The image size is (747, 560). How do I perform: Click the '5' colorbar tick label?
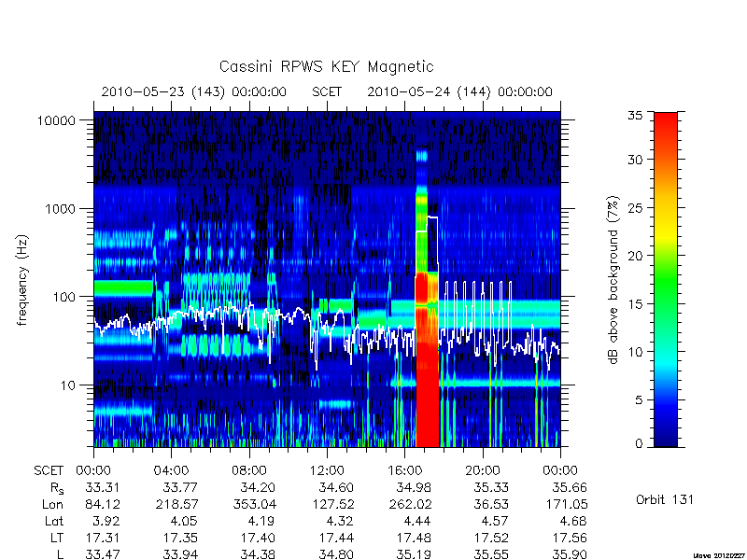point(639,400)
